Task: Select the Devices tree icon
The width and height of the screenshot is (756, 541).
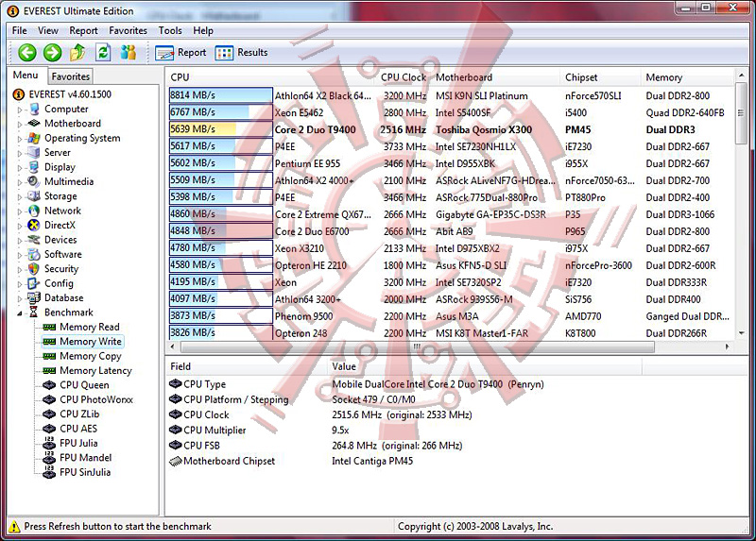Action: click(34, 240)
